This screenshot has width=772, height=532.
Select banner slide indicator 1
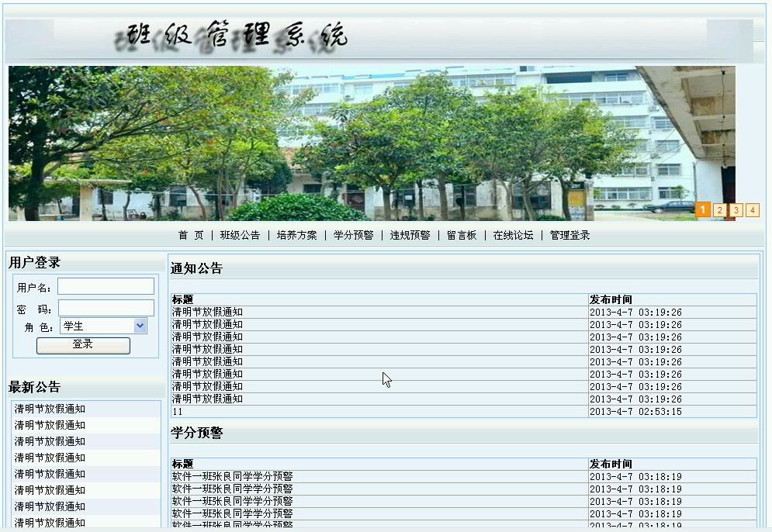click(x=703, y=210)
